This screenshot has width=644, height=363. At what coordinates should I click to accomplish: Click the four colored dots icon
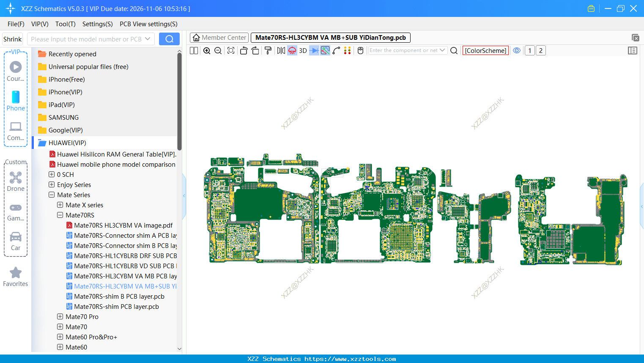pos(348,51)
